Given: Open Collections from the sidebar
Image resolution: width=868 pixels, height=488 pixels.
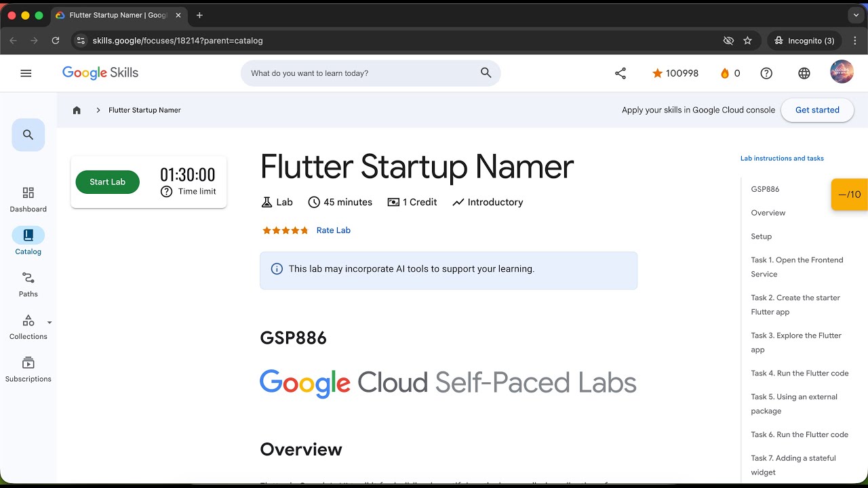Looking at the screenshot, I should (x=28, y=327).
